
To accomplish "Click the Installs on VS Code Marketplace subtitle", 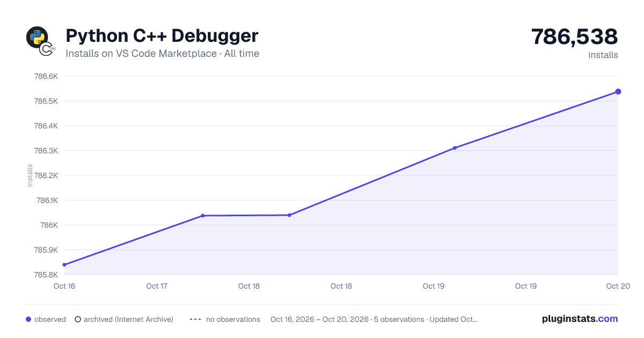I will pyautogui.click(x=163, y=54).
